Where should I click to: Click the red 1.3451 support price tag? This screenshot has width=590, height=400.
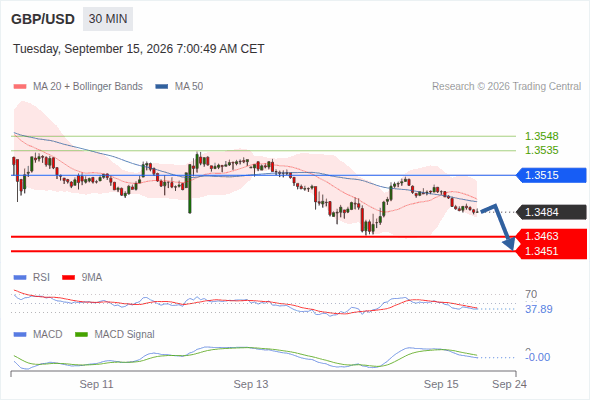[x=551, y=251]
